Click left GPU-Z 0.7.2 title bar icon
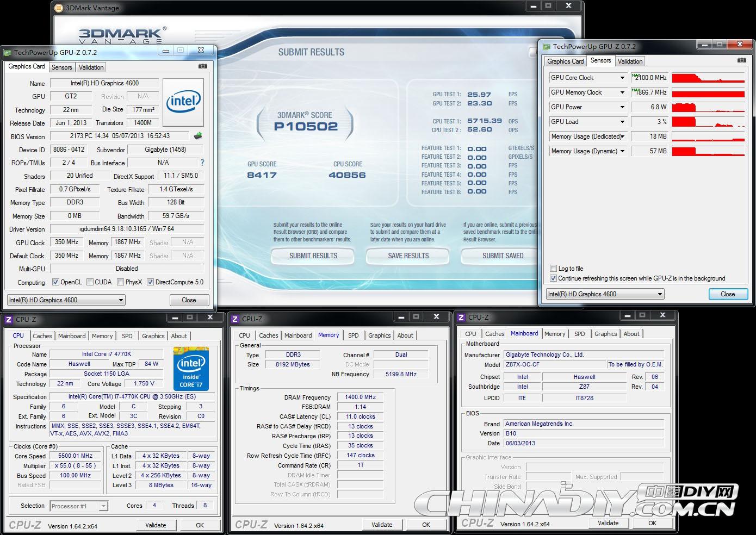This screenshot has height=535, width=756. coord(7,53)
